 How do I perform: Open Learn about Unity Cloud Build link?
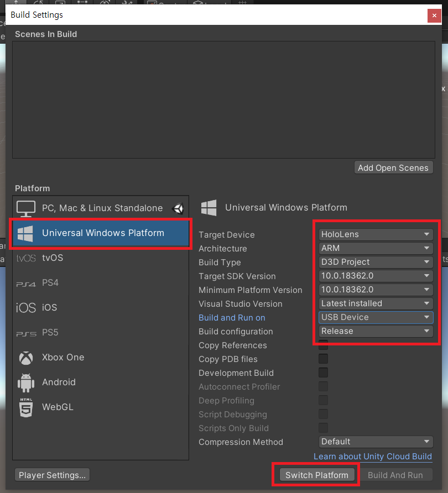[373, 457]
